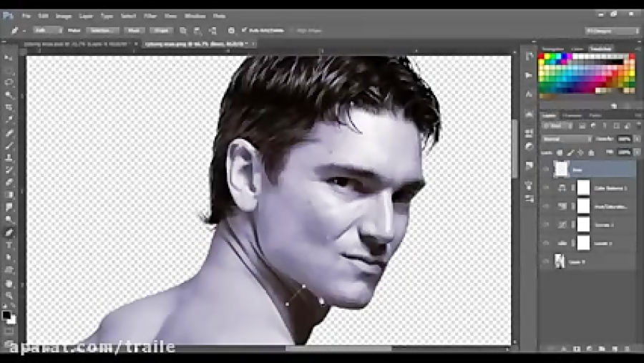This screenshot has width=644, height=363.
Task: Open the blend mode Normal dropdown
Action: [x=567, y=139]
